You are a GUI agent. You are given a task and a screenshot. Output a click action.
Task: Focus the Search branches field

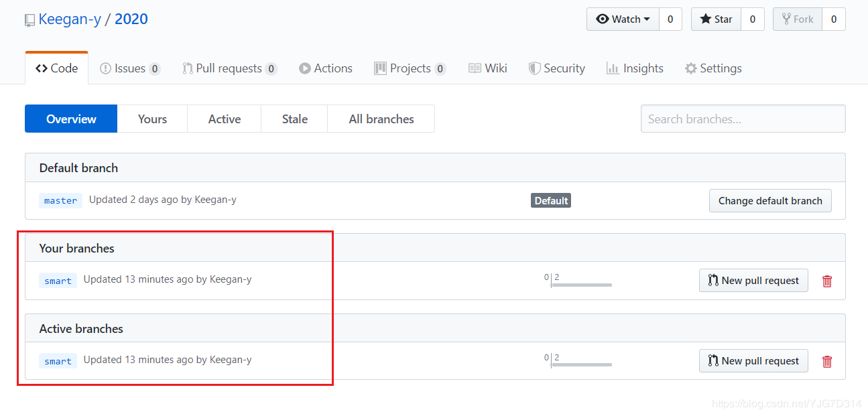pyautogui.click(x=743, y=119)
